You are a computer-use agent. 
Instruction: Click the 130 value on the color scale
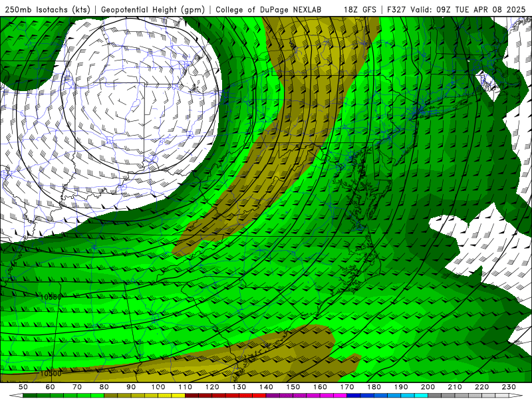(x=239, y=387)
